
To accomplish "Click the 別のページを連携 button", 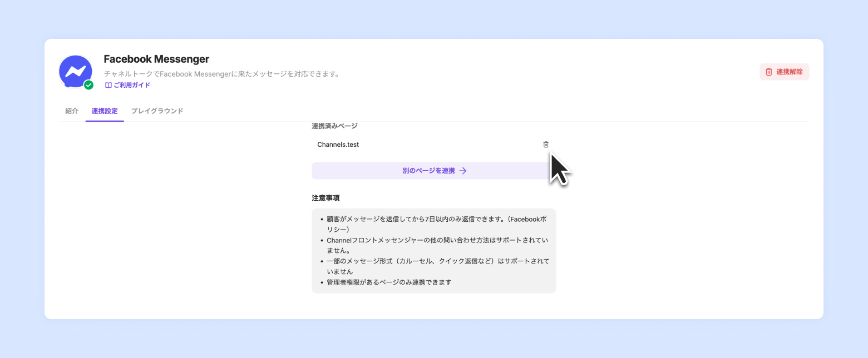I will click(x=433, y=171).
